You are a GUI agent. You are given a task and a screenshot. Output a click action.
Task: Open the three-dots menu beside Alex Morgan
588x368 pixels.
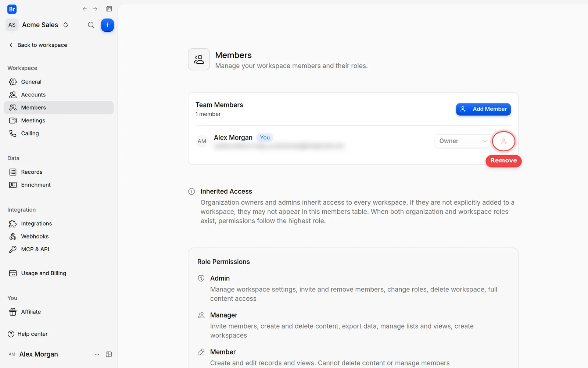[x=97, y=354]
